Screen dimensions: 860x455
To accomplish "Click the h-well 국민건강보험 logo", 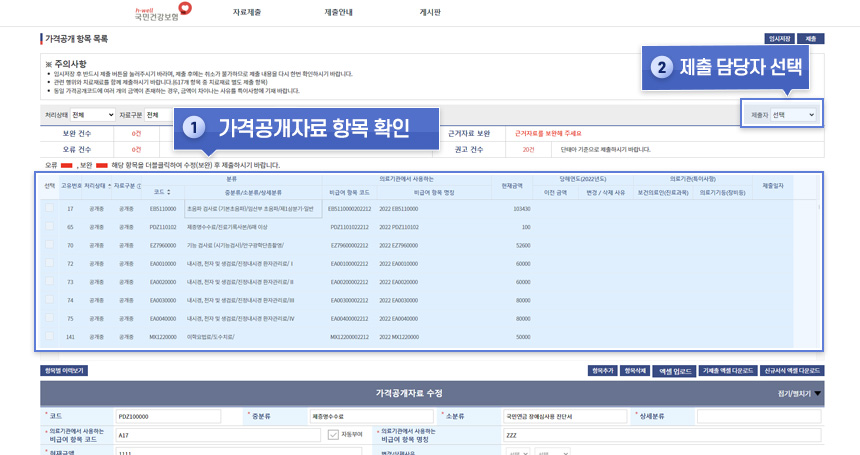I will [x=163, y=12].
